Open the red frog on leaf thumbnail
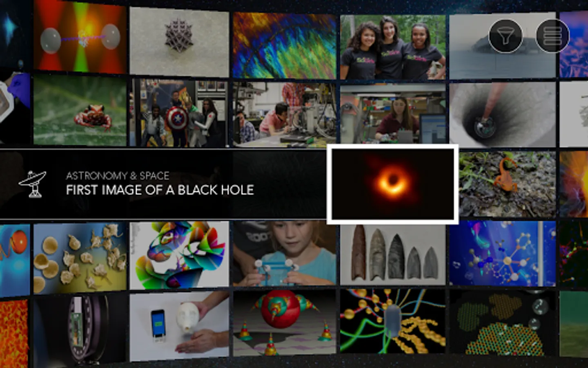 click(x=80, y=110)
